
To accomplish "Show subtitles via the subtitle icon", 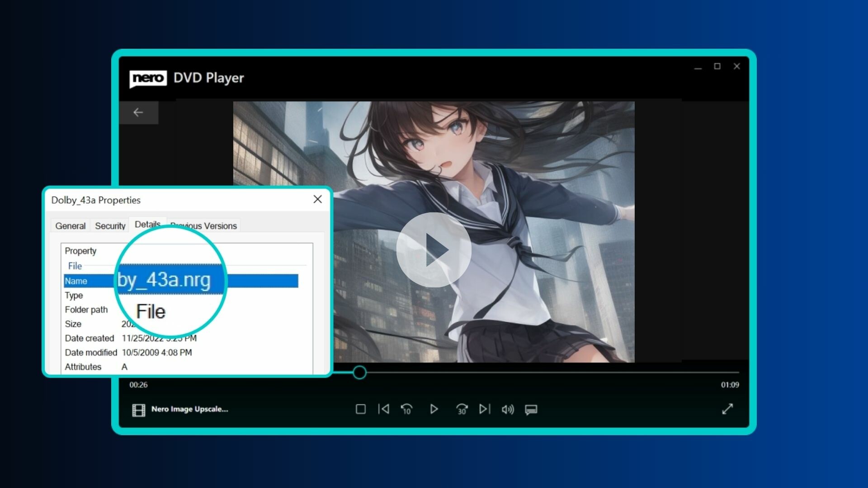I will pyautogui.click(x=530, y=409).
